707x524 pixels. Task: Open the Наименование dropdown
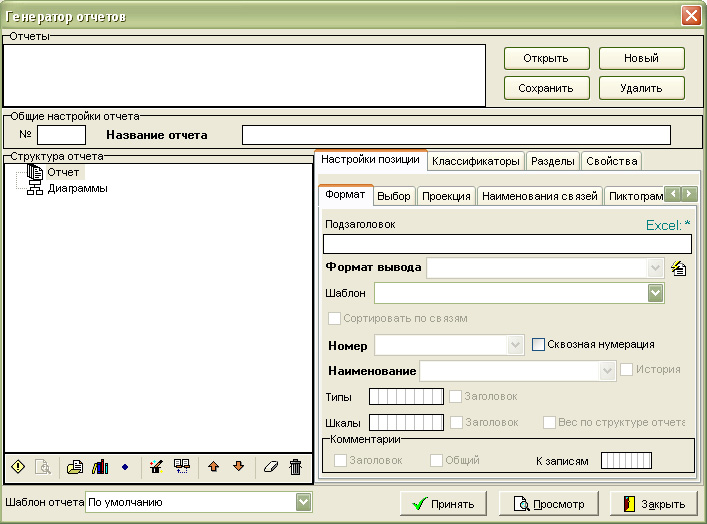click(607, 371)
